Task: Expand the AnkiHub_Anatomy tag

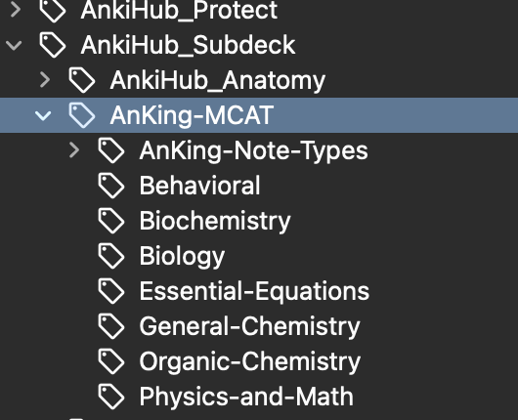Action: click(45, 80)
